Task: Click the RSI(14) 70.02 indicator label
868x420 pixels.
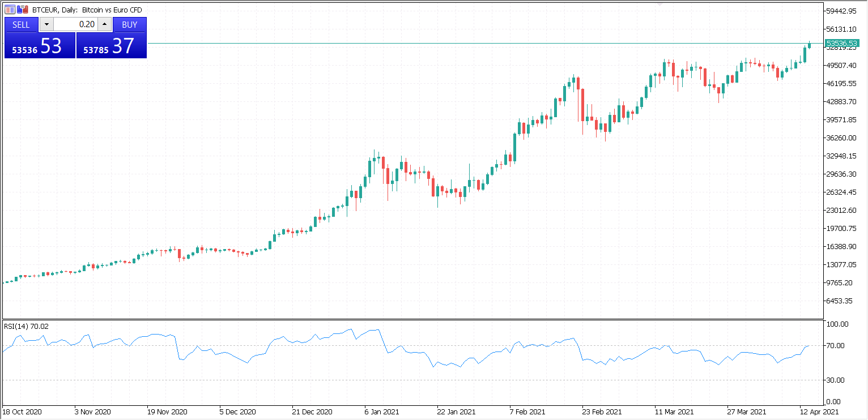Action: coord(27,326)
